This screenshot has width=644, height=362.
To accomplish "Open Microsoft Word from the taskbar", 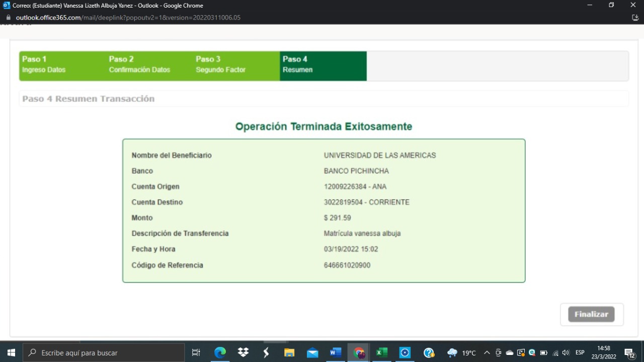I will [336, 353].
